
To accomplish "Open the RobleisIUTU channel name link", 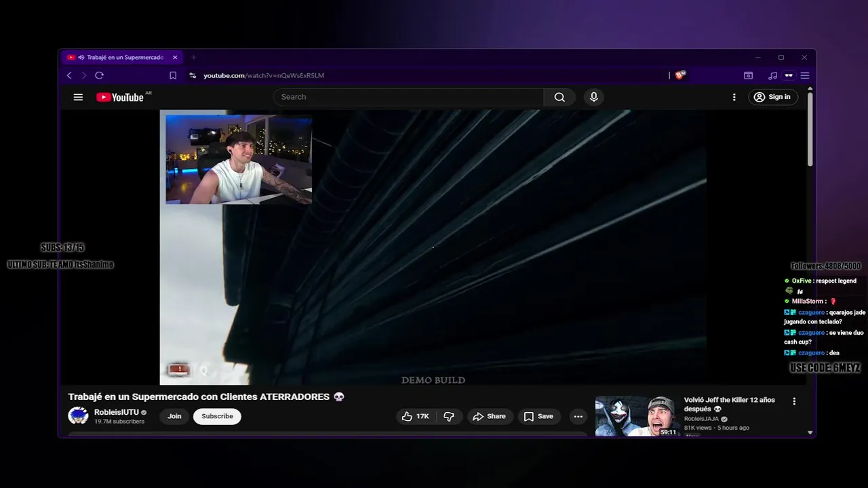I will pos(116,412).
